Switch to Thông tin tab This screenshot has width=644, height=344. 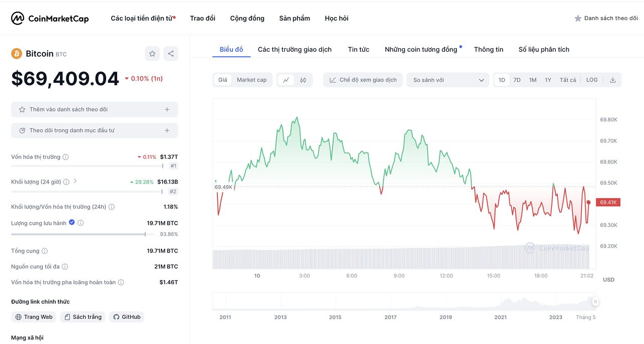pos(489,49)
